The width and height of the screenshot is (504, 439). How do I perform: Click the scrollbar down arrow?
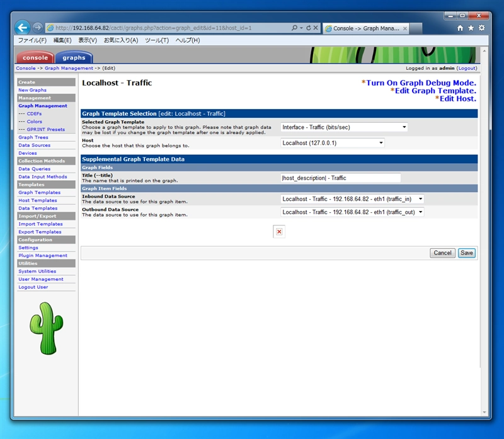(x=484, y=413)
